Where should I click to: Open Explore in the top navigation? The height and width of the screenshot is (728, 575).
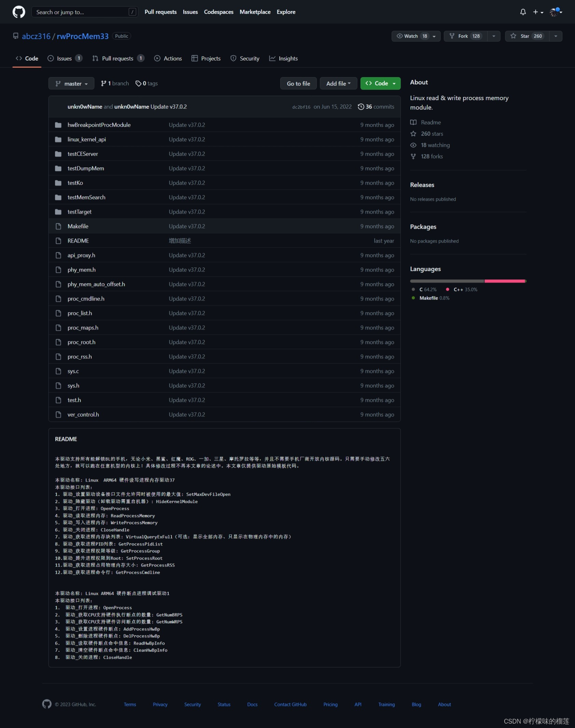286,12
